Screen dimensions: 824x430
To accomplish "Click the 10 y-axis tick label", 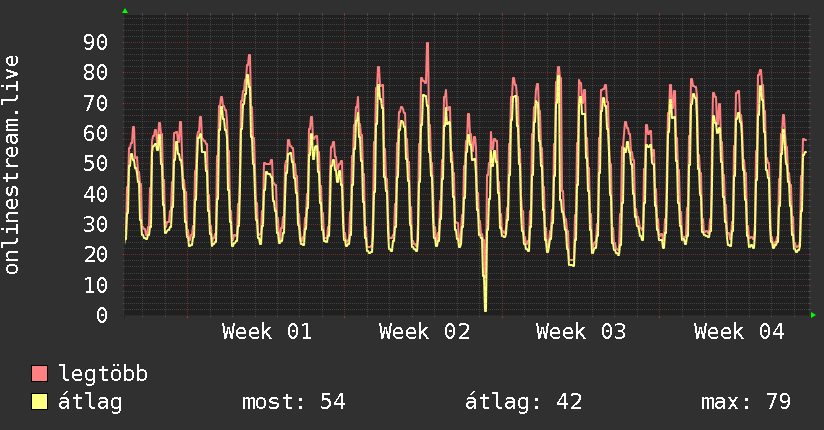I will 96,285.
